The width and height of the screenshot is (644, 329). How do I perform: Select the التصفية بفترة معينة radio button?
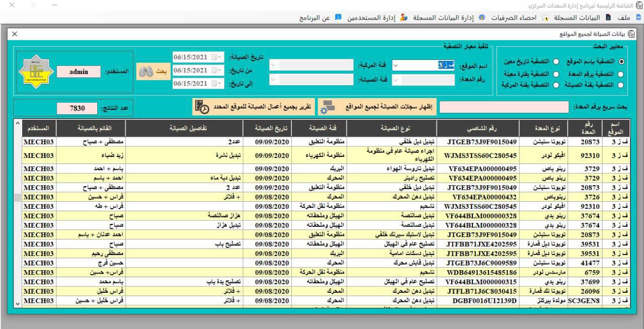[x=556, y=73]
